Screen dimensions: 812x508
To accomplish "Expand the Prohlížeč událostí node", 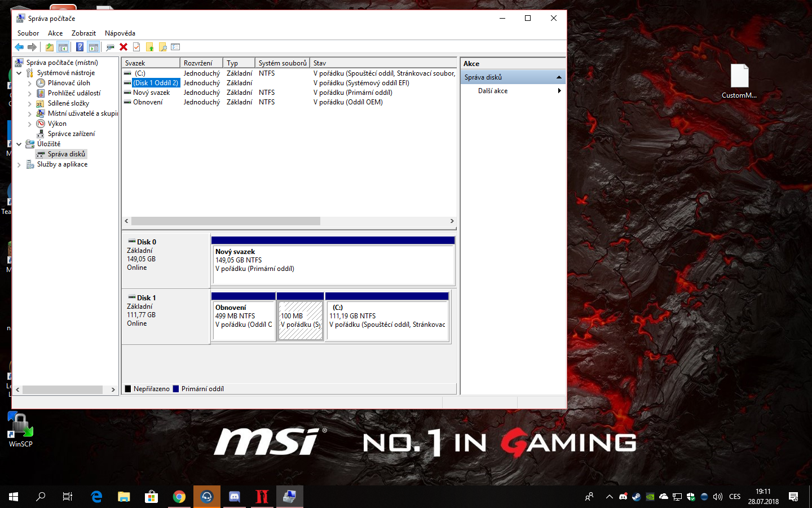I will pos(30,94).
